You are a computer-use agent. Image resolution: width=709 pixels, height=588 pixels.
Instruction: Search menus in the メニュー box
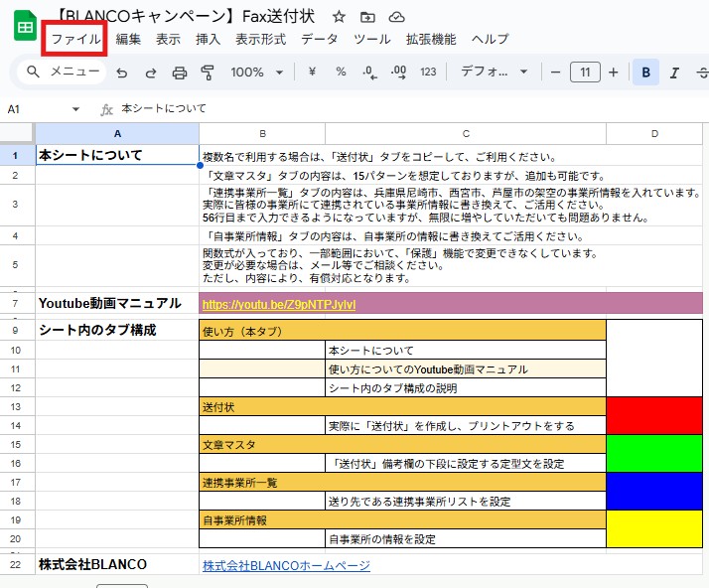(x=63, y=72)
